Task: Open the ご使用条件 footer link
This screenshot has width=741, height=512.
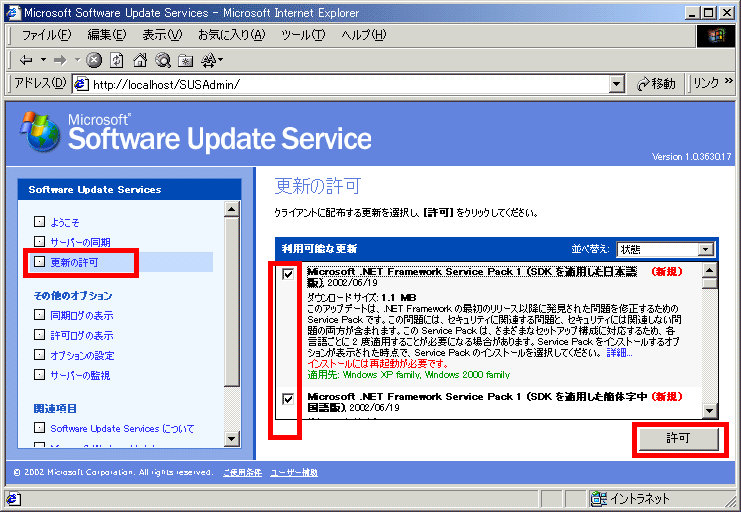Action: 242,472
